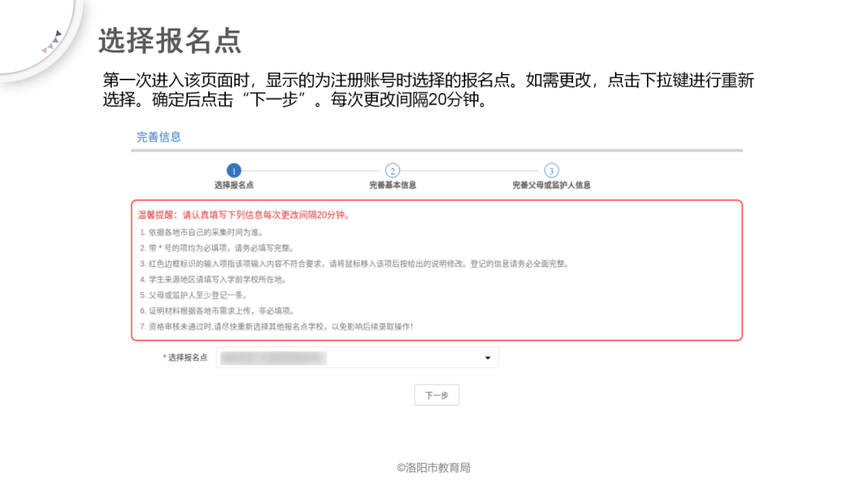Click the progress line between steps 2 and 3

(471, 171)
